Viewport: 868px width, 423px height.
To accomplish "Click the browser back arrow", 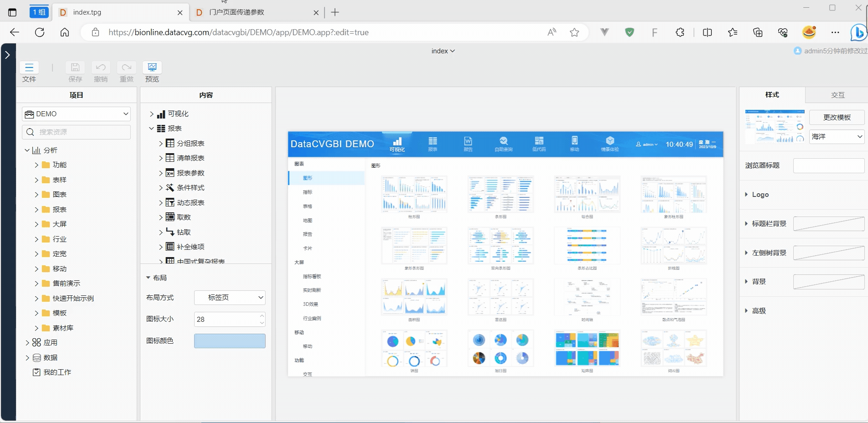I will (15, 32).
